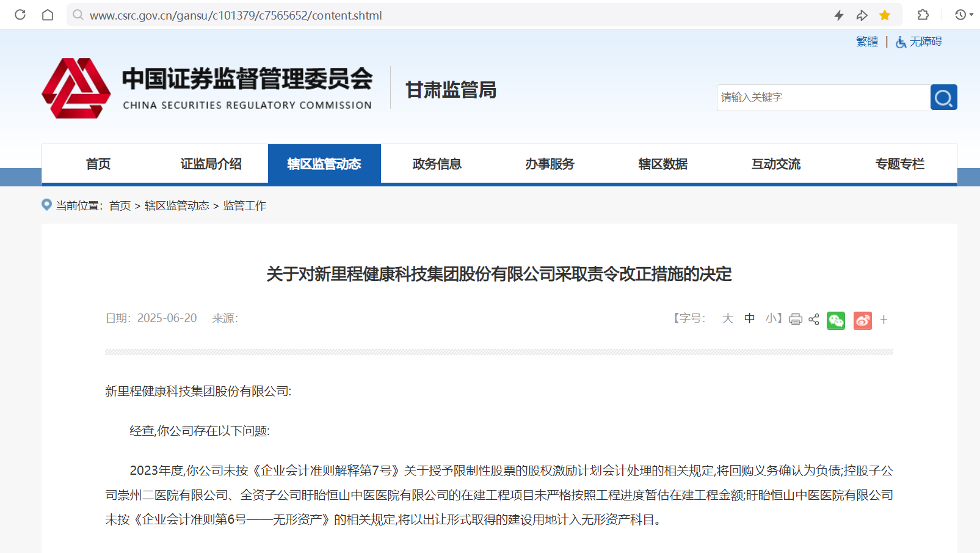Open the 证监局介绍 navigation tab
Viewport: 980px width, 553px height.
coord(211,164)
